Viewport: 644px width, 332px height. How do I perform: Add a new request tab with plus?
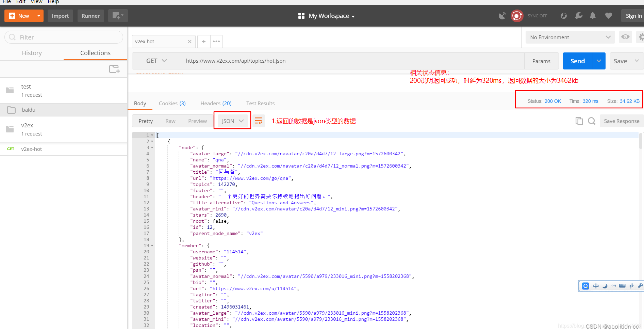click(204, 42)
